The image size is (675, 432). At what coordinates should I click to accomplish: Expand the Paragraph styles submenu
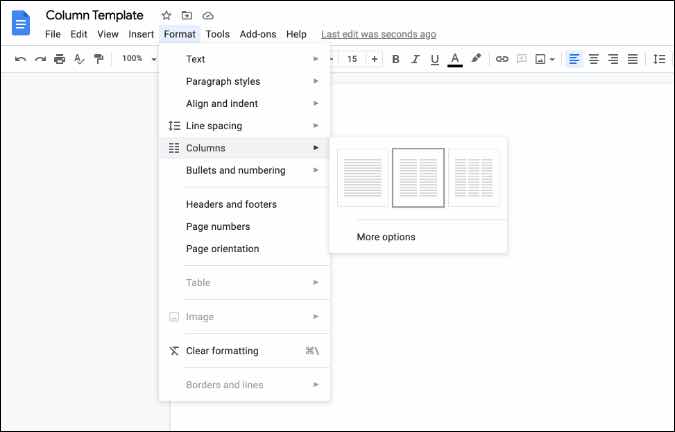[x=244, y=81]
